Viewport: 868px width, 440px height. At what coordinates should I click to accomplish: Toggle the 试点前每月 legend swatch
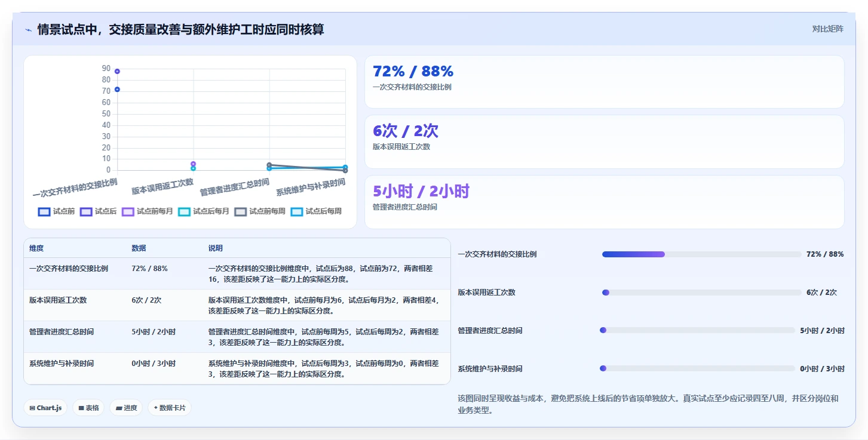click(x=128, y=211)
